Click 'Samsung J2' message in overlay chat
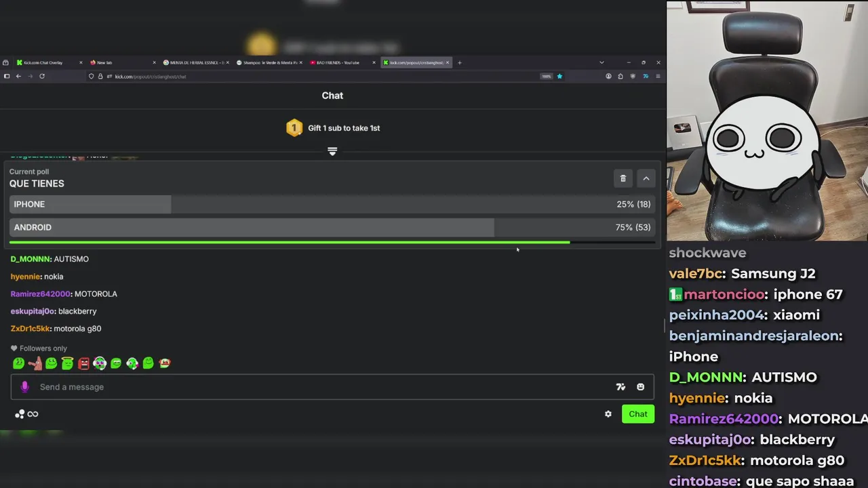Screen dimensions: 868x488 [x=773, y=274]
